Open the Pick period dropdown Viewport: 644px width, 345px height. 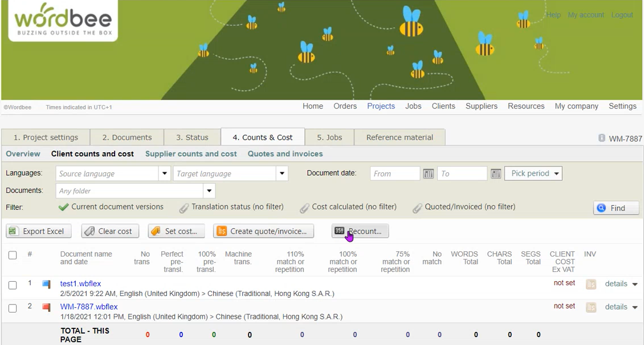(533, 173)
